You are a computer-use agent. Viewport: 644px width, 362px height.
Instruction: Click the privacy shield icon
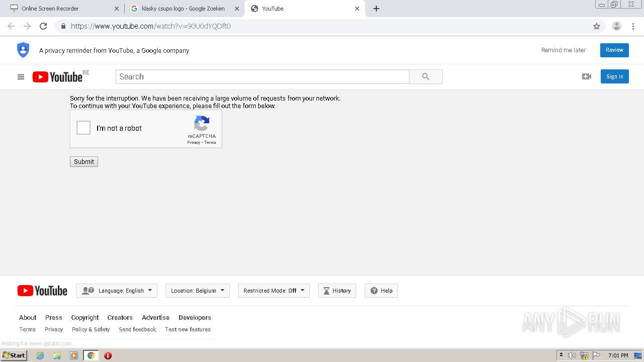pos(23,50)
